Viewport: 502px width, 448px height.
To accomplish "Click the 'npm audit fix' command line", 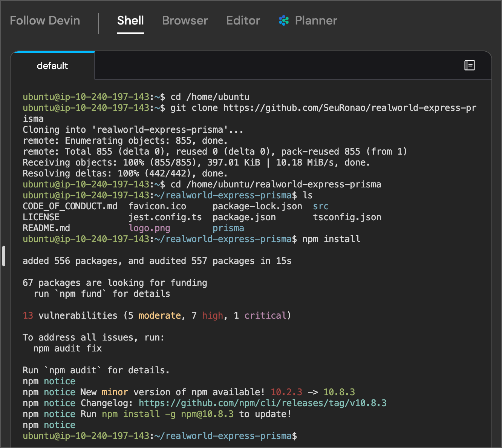I will click(67, 348).
